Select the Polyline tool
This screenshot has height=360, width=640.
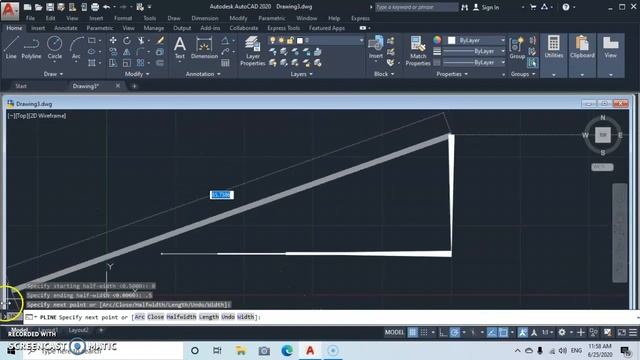click(31, 48)
